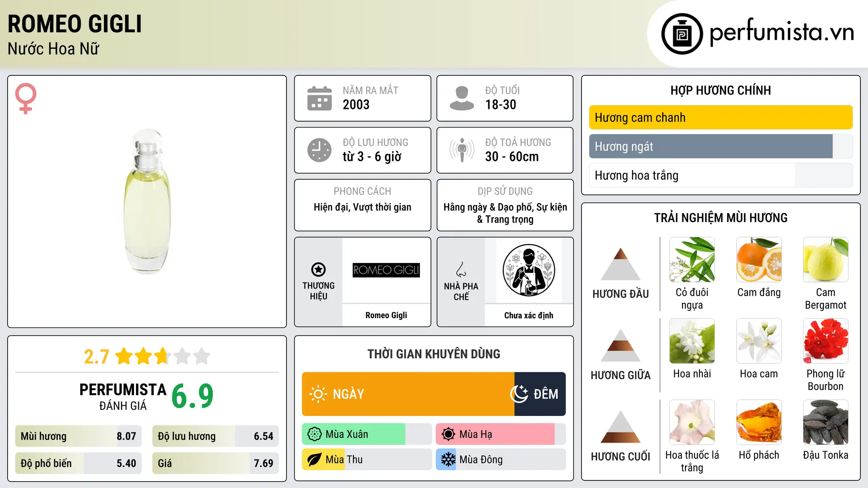The image size is (868, 488).
Task: Open the Hoa nhài note image
Action: point(692,341)
